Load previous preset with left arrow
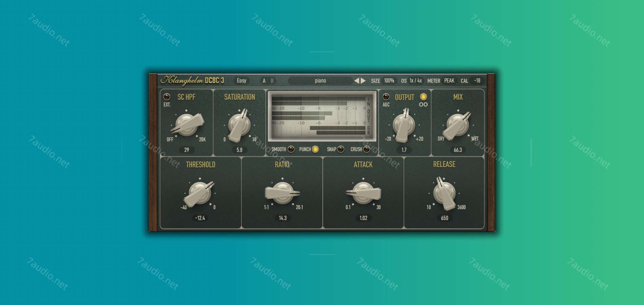The image size is (644, 305). coord(357,81)
